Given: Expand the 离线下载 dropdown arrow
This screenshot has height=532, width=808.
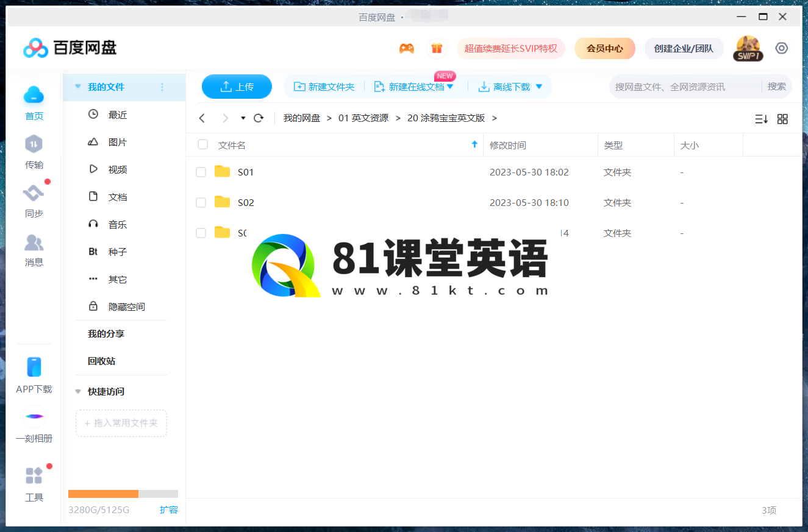Looking at the screenshot, I should [x=539, y=87].
